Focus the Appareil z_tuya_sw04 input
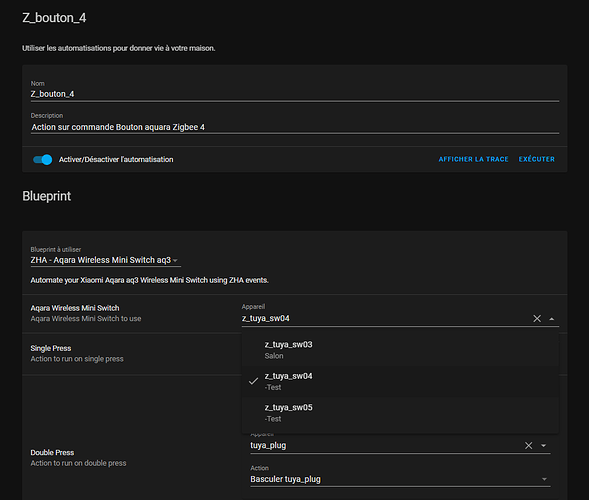The width and height of the screenshot is (589, 500). pos(385,319)
